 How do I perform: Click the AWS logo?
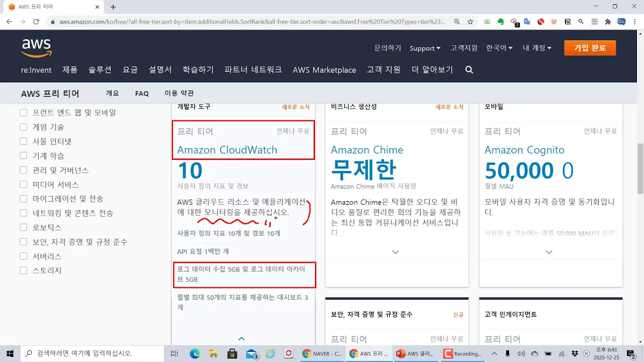(36, 48)
